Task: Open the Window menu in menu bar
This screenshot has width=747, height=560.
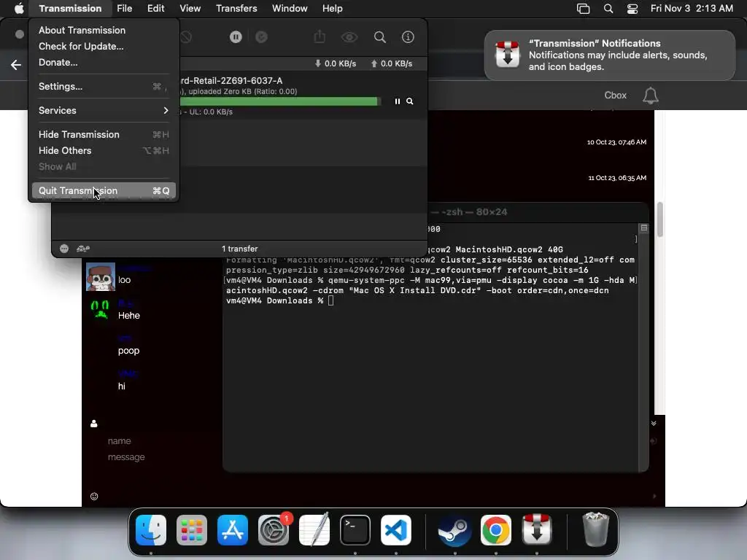Action: click(290, 8)
